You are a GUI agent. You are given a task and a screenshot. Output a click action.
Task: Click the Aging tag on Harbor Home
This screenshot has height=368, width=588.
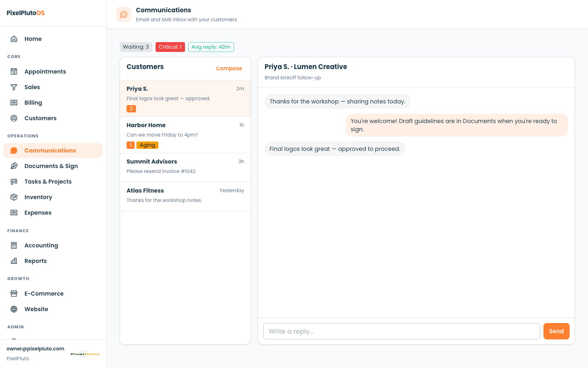coord(147,145)
